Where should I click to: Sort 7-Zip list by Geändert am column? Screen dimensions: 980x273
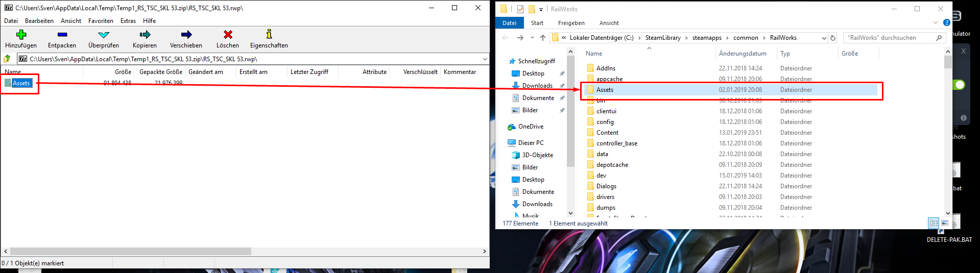206,72
